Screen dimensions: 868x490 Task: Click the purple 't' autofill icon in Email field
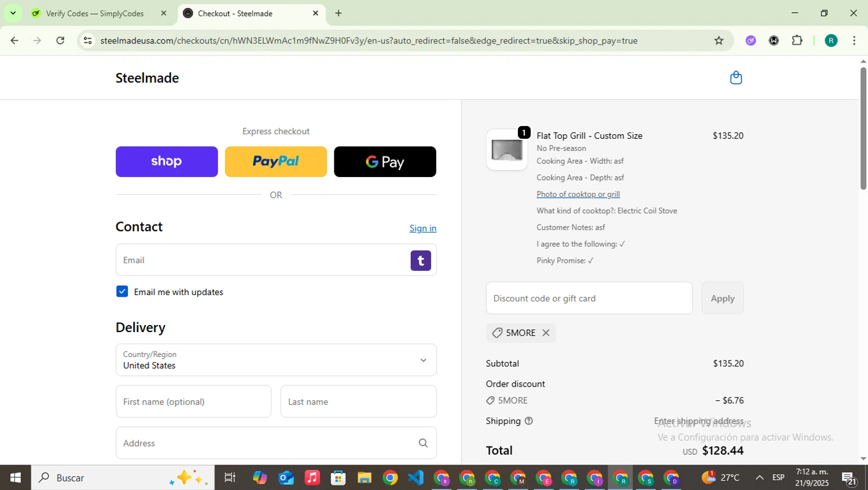tap(421, 260)
